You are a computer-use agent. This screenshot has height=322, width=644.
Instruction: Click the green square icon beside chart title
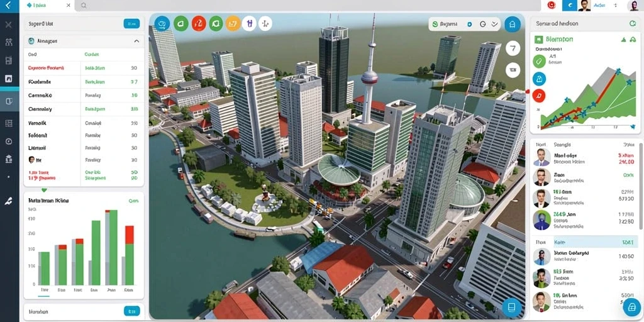pyautogui.click(x=539, y=40)
